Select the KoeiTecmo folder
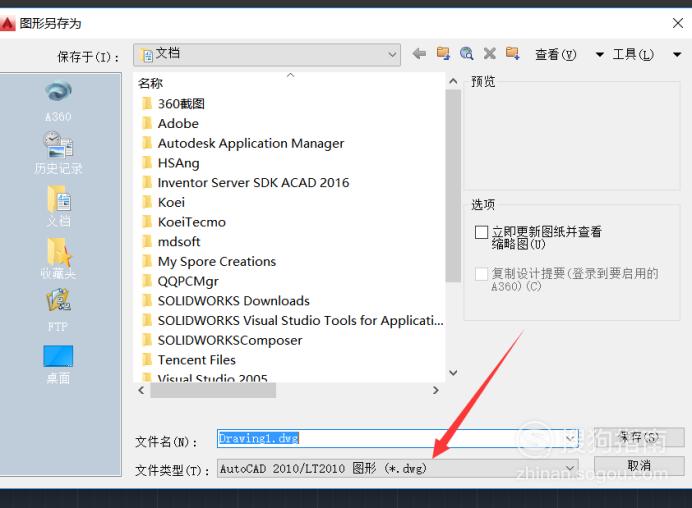This screenshot has height=508, width=692. coord(184,222)
